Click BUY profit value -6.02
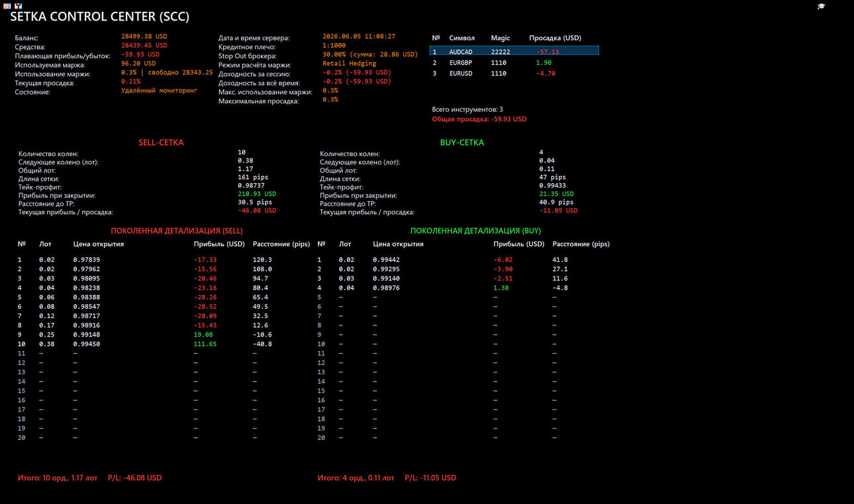Viewport: 854px width, 504px height. point(503,259)
